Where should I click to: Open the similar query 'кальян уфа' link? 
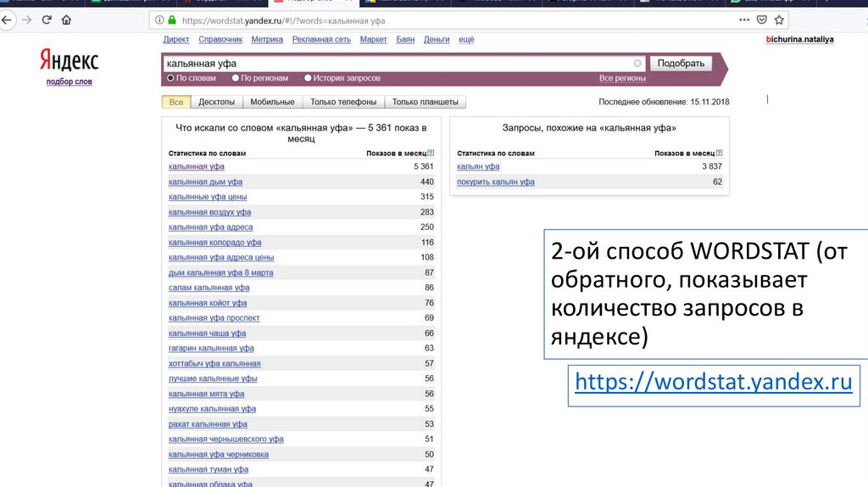[478, 166]
